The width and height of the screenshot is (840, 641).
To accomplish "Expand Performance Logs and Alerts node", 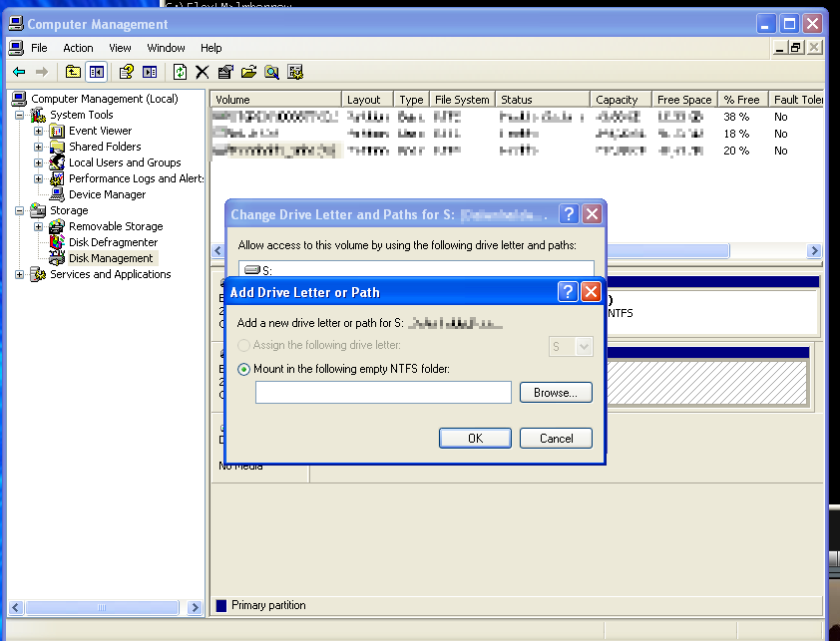I will pos(39,178).
